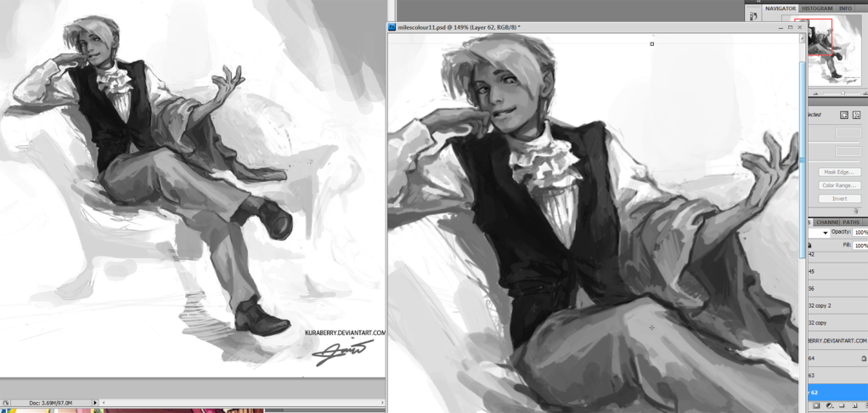Image resolution: width=868 pixels, height=413 pixels.
Task: Click the trash icon in Masks panel
Action: pos(856,211)
